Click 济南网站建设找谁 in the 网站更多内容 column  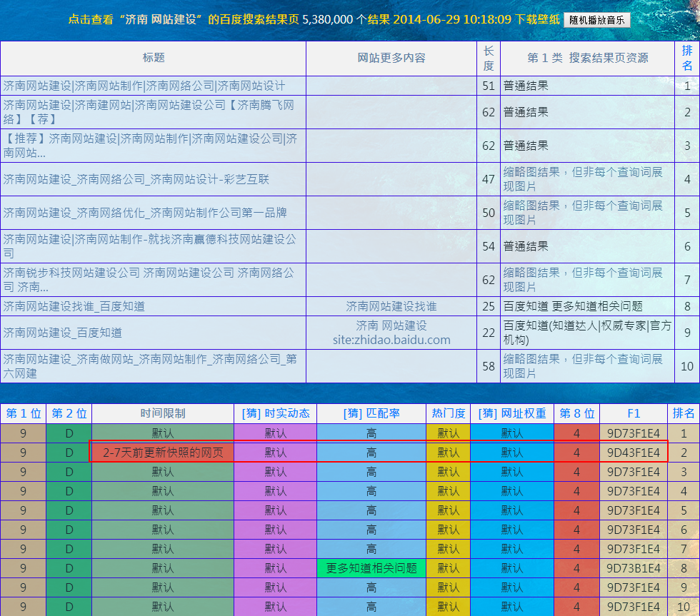391,306
